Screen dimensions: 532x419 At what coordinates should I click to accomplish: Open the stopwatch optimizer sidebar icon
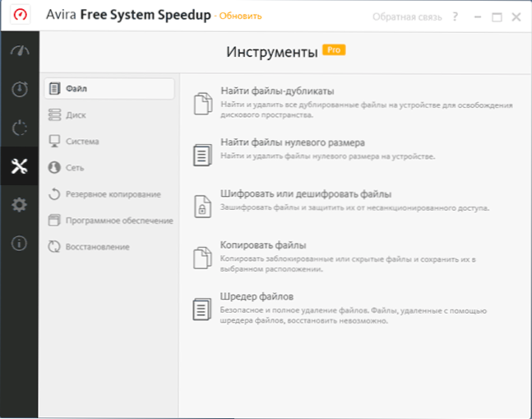coord(20,89)
